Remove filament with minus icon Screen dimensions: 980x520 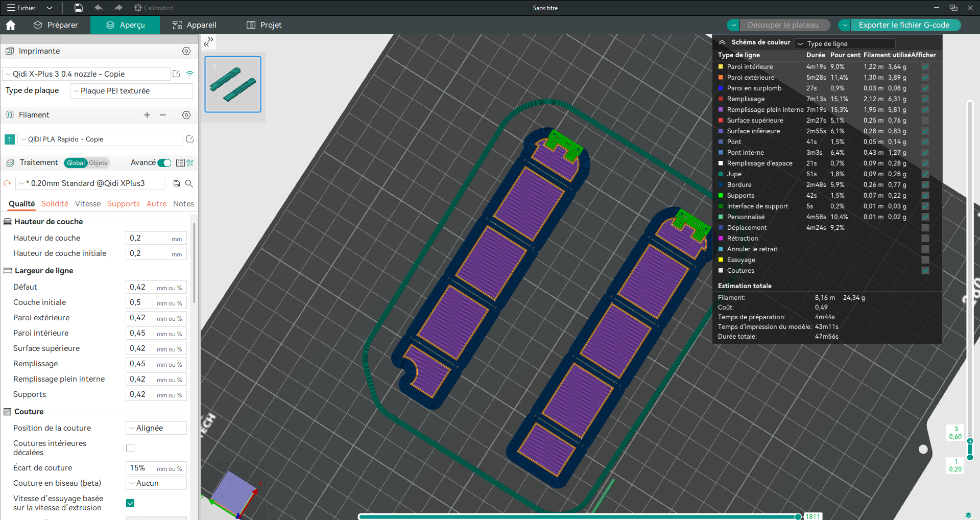163,115
